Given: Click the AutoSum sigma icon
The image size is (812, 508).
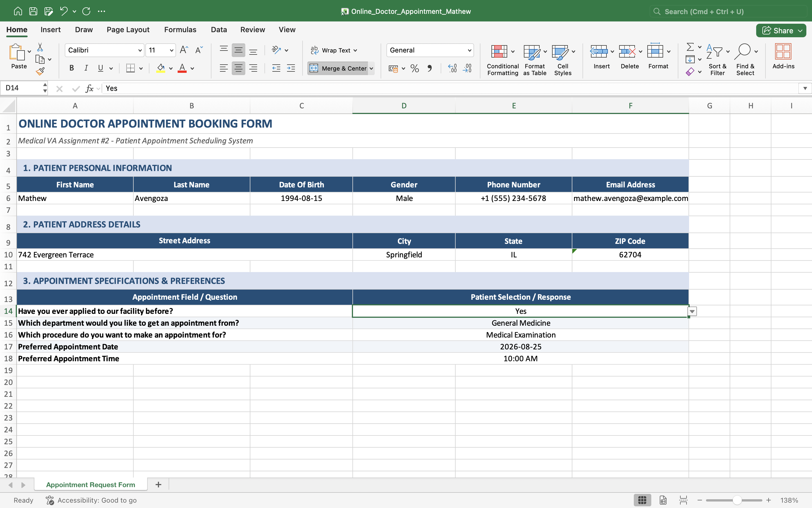Looking at the screenshot, I should click(x=690, y=47).
